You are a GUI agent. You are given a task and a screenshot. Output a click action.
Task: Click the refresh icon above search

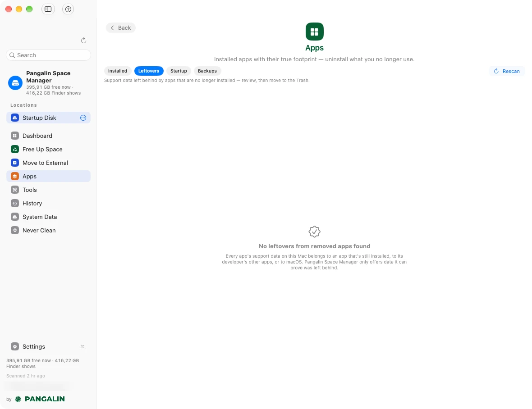click(x=83, y=41)
